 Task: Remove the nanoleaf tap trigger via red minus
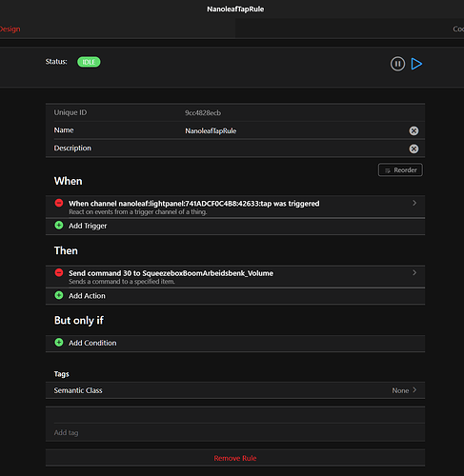(x=59, y=203)
